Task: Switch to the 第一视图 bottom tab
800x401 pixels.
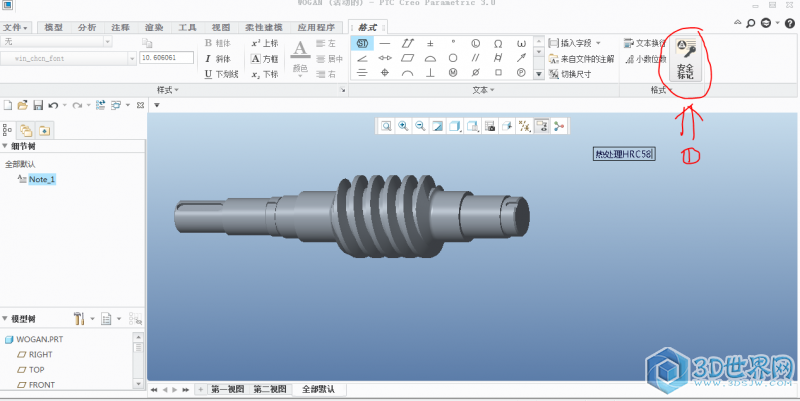Action: 228,389
